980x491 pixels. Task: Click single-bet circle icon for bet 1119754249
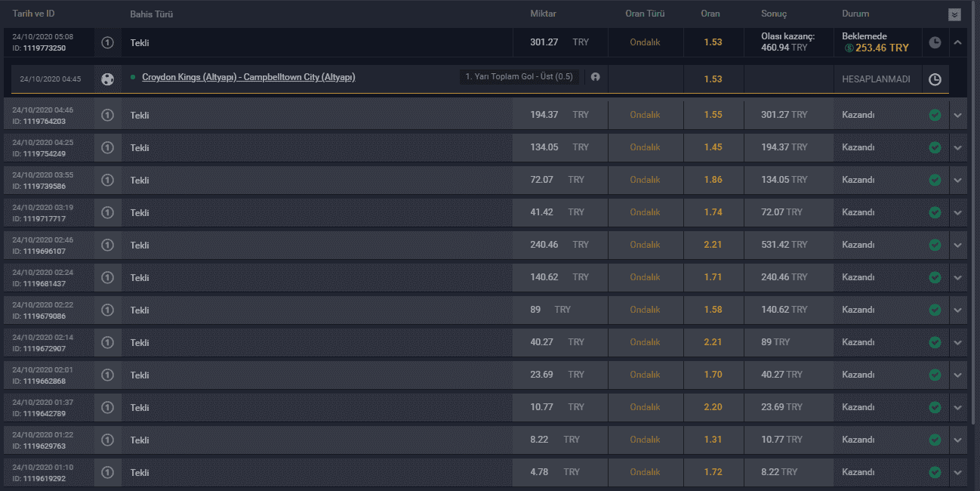(x=107, y=147)
